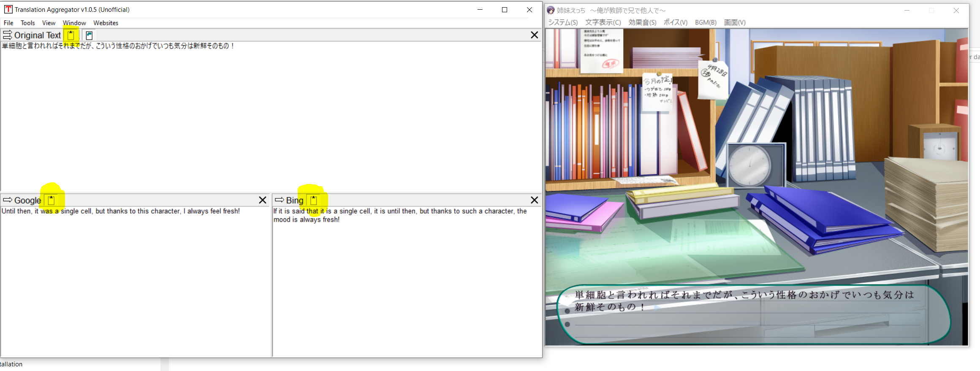Open the Websites menu
Viewport: 980px width, 371px height.
(106, 23)
